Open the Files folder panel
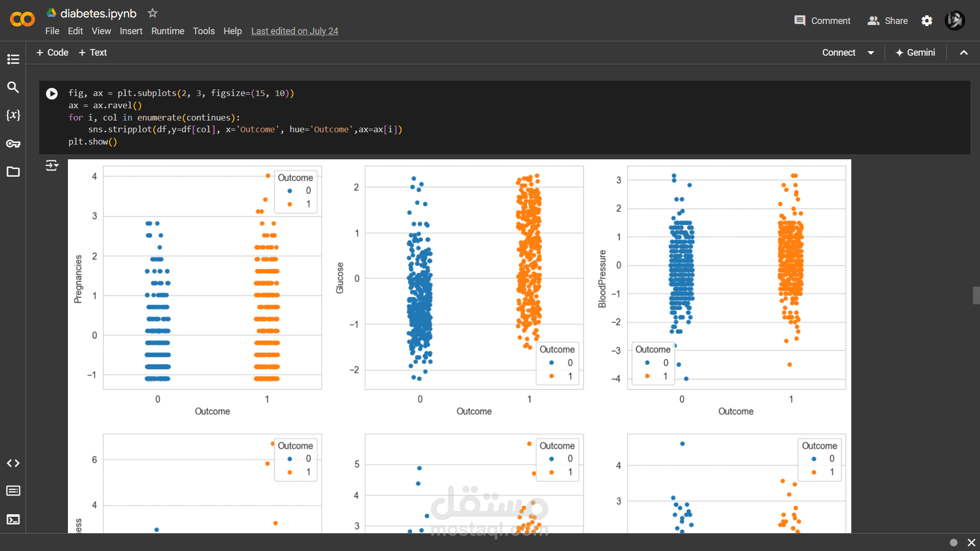 (x=13, y=172)
